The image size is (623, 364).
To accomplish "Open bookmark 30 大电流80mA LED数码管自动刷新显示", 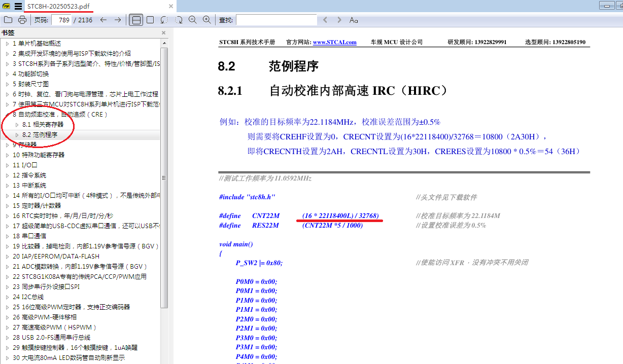I will click(x=68, y=357).
